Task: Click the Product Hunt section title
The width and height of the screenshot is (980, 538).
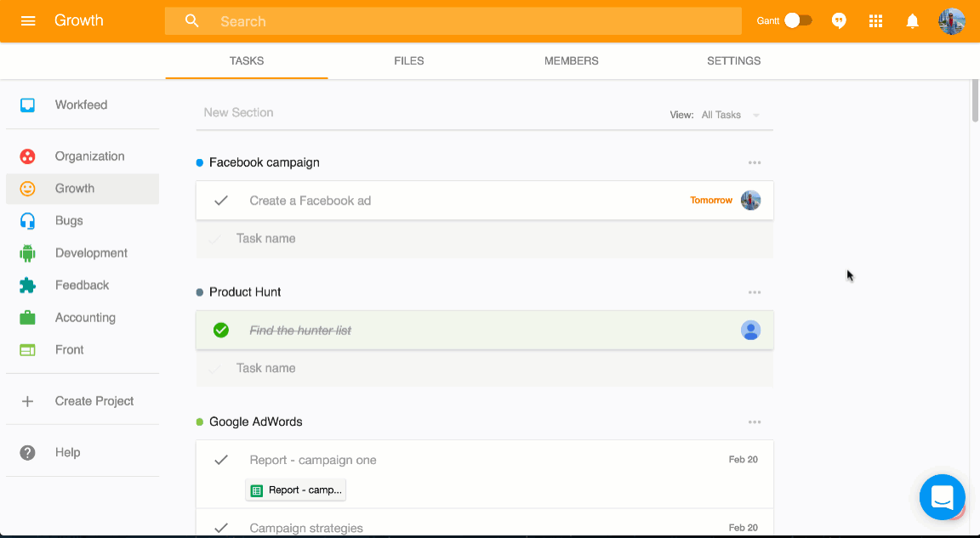Action: click(245, 292)
